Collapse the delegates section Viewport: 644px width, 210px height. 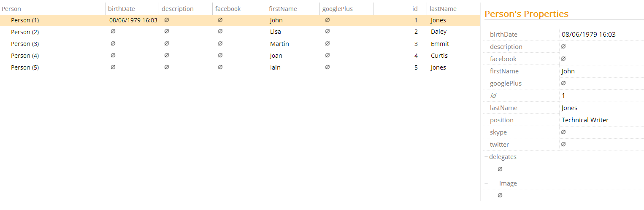[486, 157]
